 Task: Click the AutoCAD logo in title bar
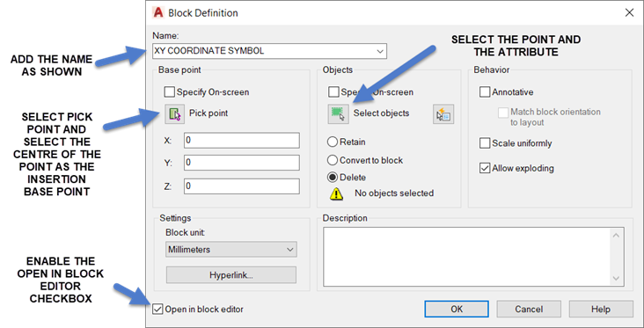tap(158, 12)
